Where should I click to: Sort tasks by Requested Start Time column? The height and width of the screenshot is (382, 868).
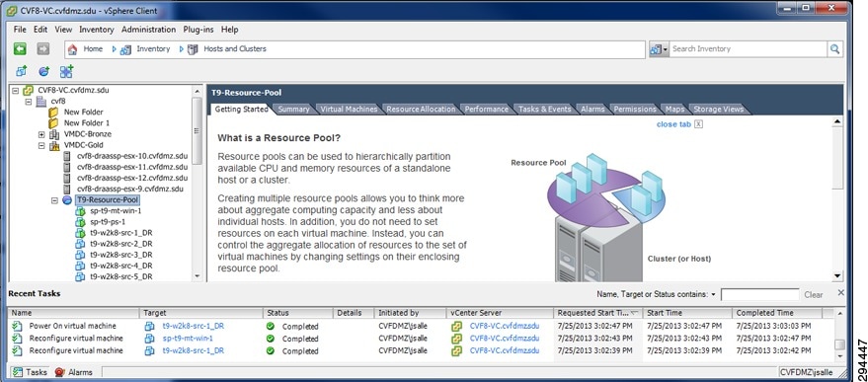click(597, 313)
